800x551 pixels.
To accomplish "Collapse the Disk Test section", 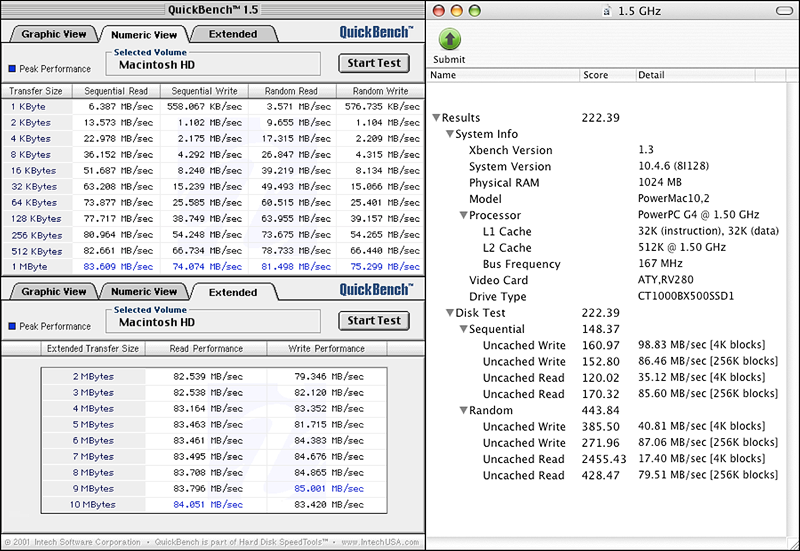I will coord(450,313).
